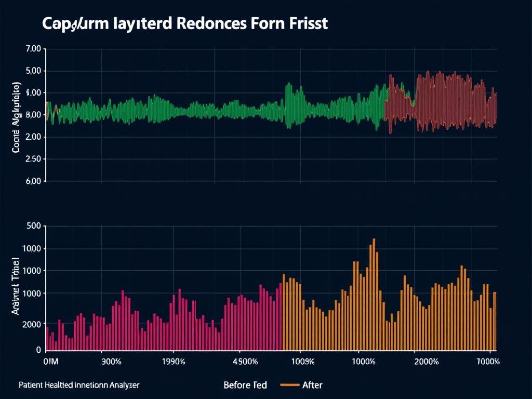Click the red waveform in upper chart
Viewport: 532px width, 399px height.
point(442,101)
